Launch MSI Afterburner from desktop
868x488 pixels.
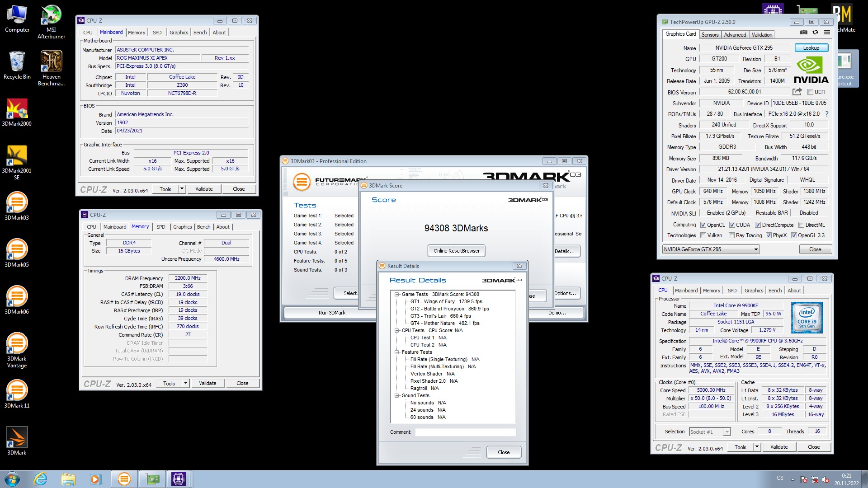coord(51,22)
